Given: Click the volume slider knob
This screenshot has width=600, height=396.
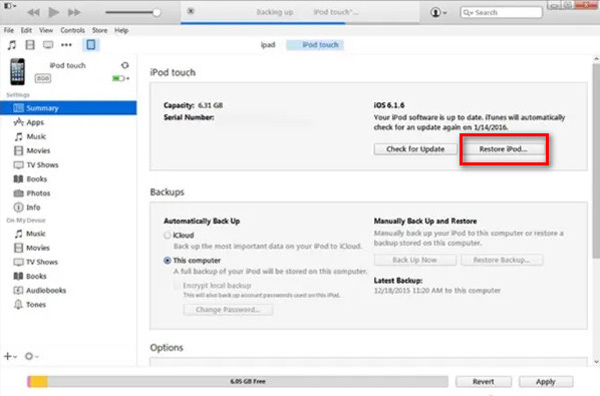Looking at the screenshot, I should [157, 12].
